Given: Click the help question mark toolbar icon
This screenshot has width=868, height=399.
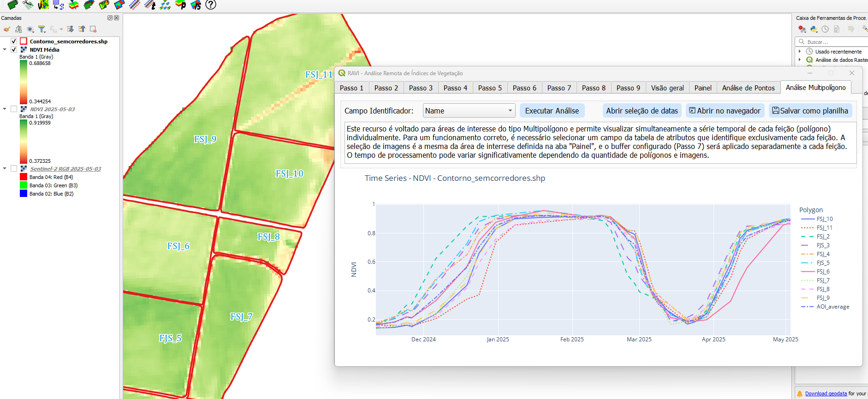Looking at the screenshot, I should (x=211, y=5).
